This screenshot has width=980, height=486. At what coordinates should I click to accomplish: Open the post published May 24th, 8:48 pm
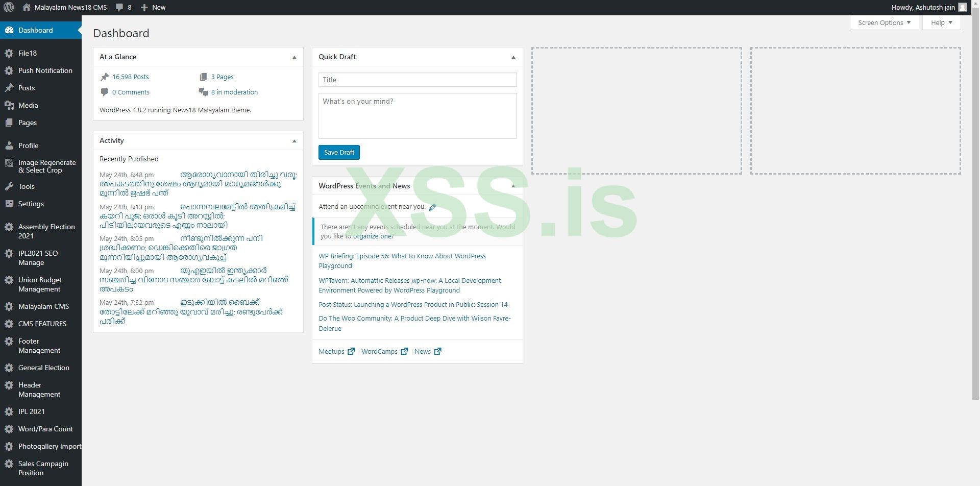click(x=198, y=184)
